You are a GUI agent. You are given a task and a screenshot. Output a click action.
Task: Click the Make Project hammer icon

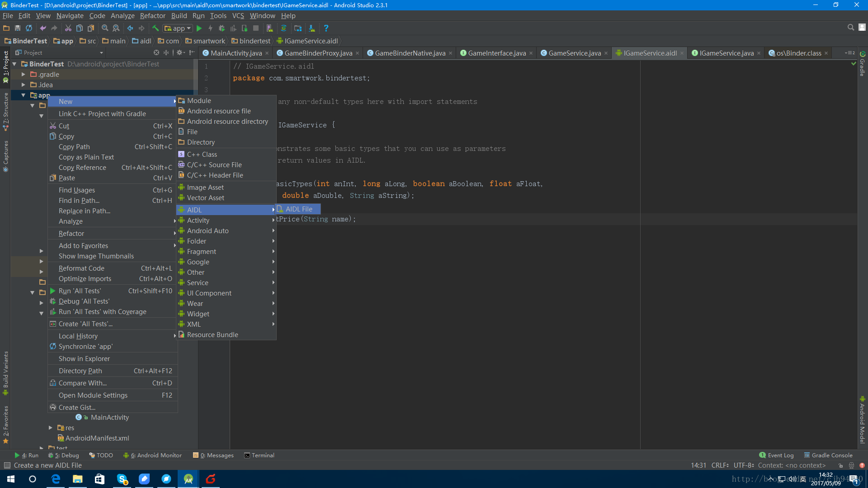156,28
